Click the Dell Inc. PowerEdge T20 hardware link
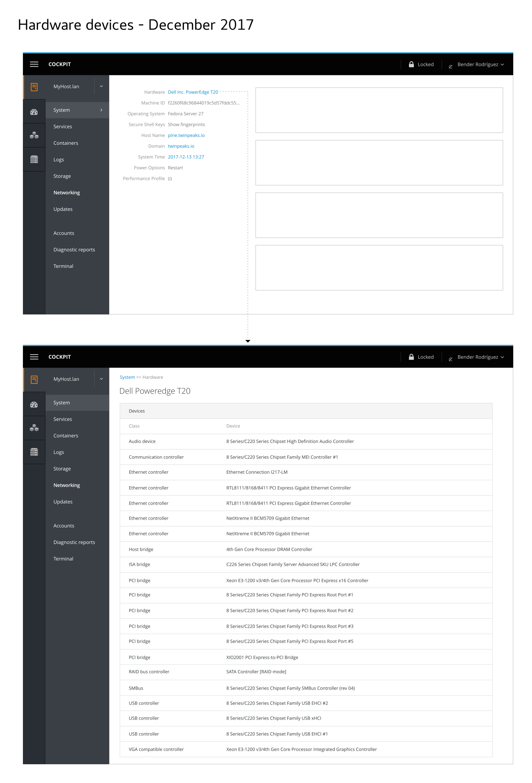 point(193,92)
